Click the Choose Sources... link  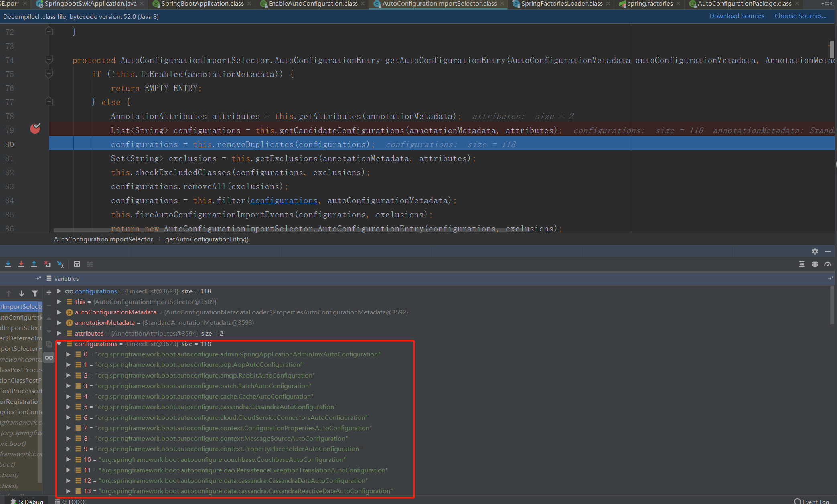click(801, 16)
